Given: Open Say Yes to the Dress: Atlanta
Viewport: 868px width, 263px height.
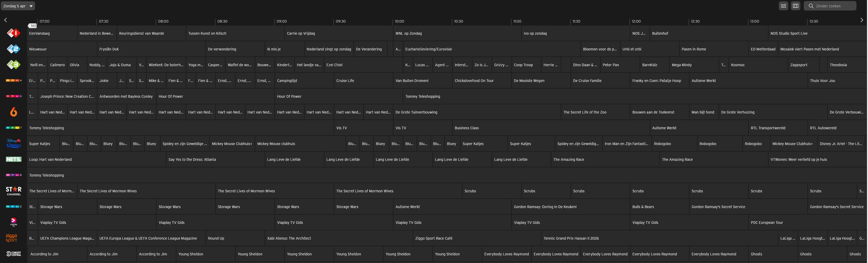Looking at the screenshot, I should coord(215,160).
